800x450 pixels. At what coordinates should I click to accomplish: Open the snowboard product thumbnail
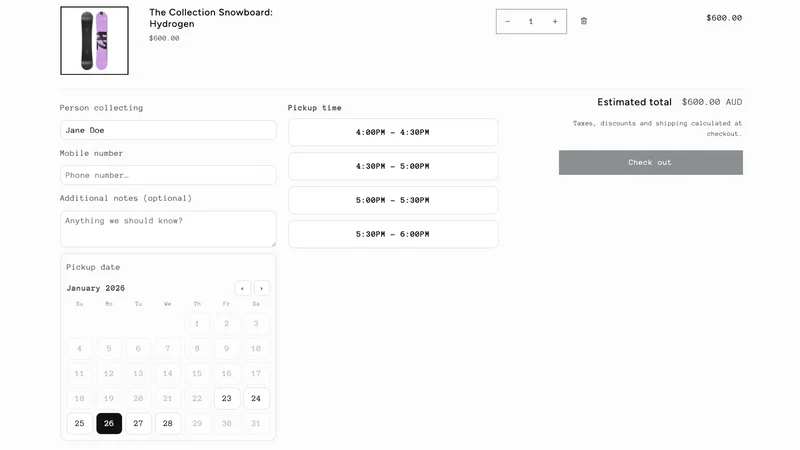(x=94, y=40)
